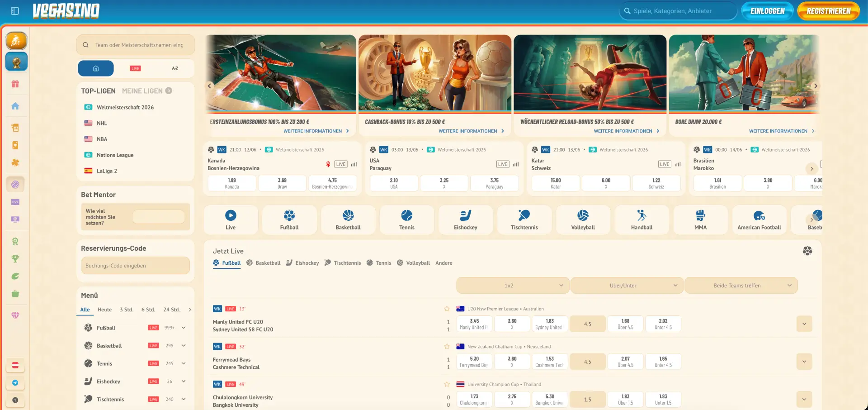
Task: Open Weitere Informationen for Bore Draw 20.000 €
Action: 782,131
